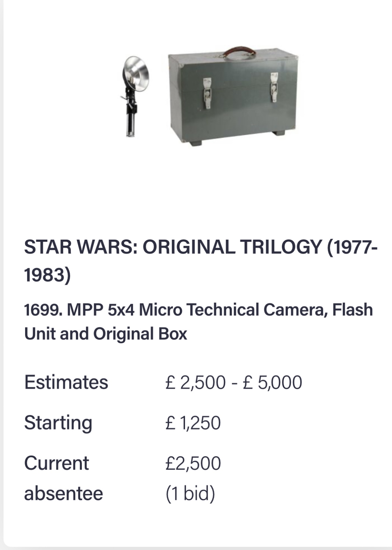Select the £ 1,250 starting price

click(193, 423)
